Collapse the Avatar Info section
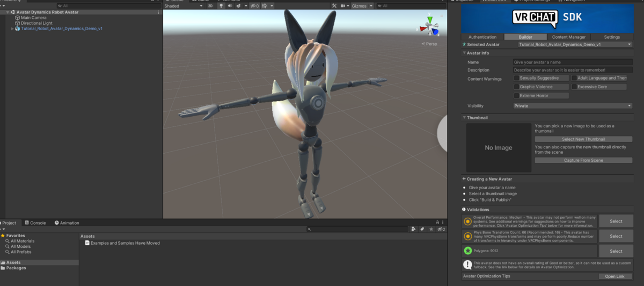The height and width of the screenshot is (286, 644). (465, 53)
